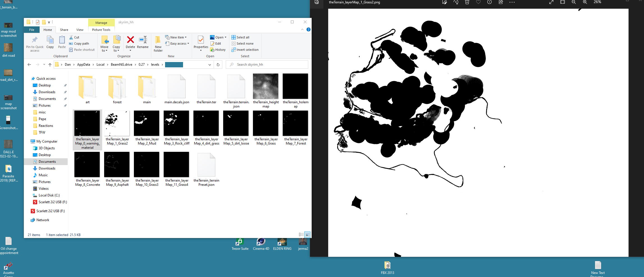The width and height of the screenshot is (644, 277).
Task: Select the ELDEN RING desktop icon
Action: coord(282,244)
